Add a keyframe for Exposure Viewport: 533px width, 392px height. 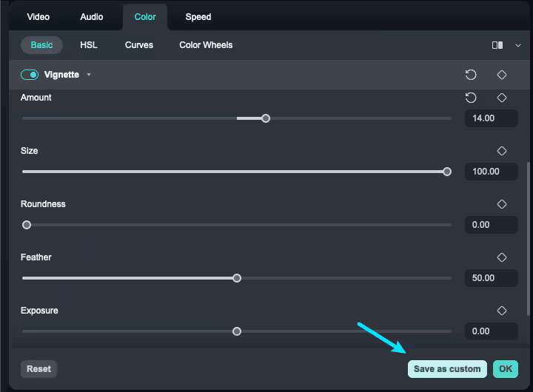pos(502,311)
